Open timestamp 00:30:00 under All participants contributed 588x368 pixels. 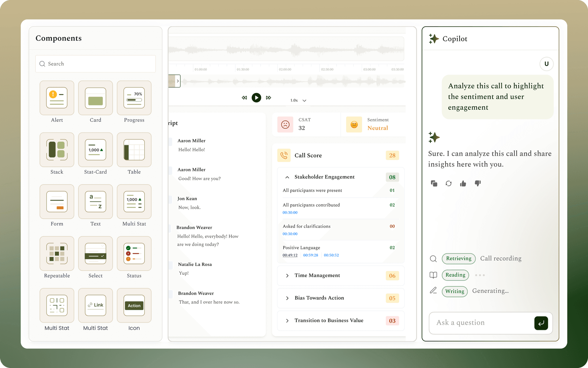[290, 213]
